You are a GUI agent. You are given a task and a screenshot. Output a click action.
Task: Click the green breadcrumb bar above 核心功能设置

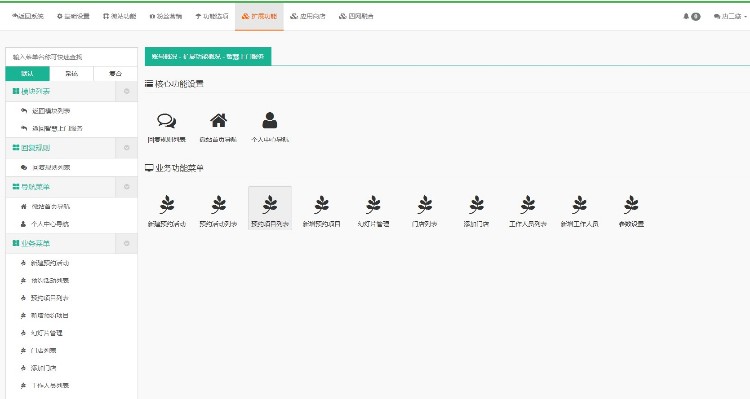point(208,56)
